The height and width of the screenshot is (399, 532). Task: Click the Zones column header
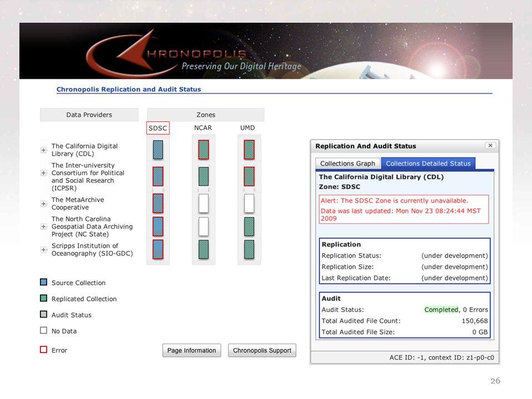(x=206, y=115)
